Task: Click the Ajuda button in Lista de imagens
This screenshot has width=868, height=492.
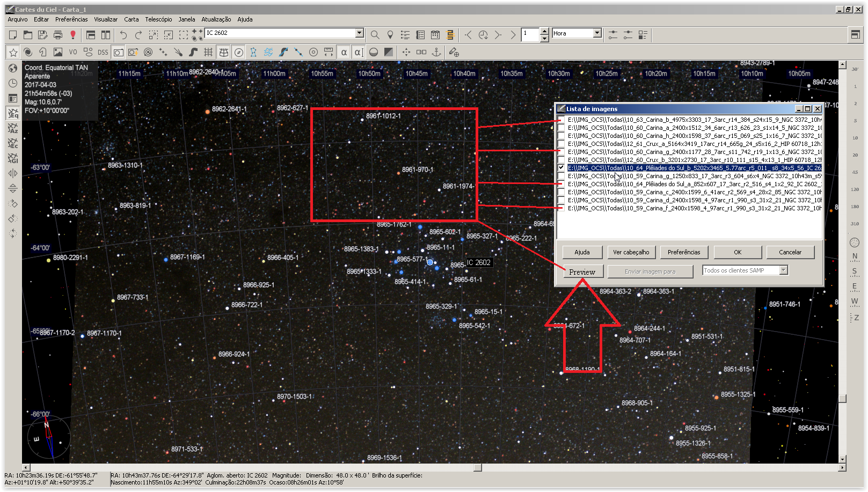Action: coord(582,252)
